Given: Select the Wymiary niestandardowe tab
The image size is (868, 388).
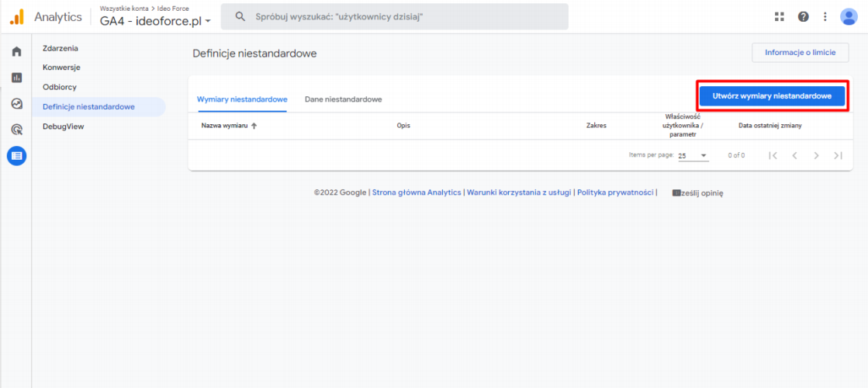Looking at the screenshot, I should pos(242,99).
